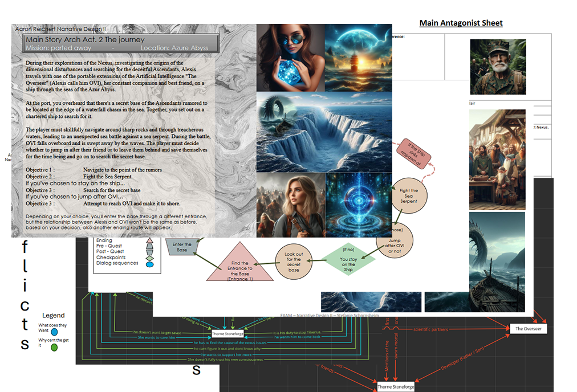Click the green 'Why cant they get it' circle
This screenshot has height=392, width=577.
[x=54, y=347]
